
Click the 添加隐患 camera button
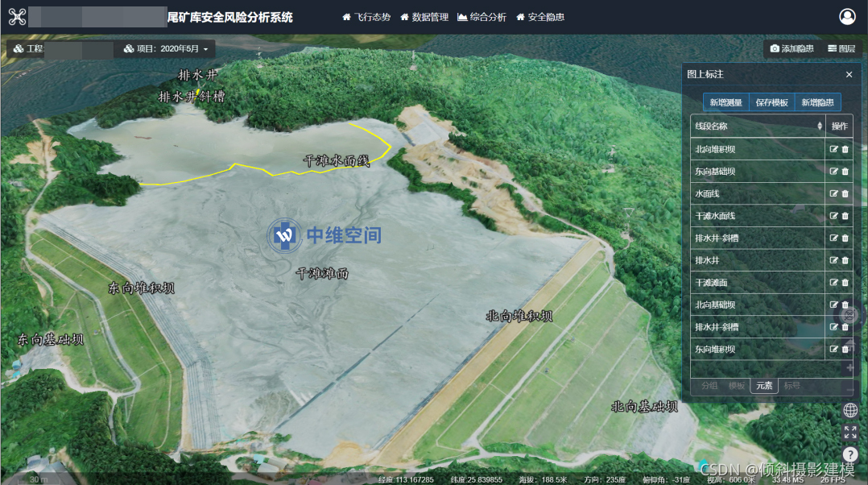tap(792, 48)
